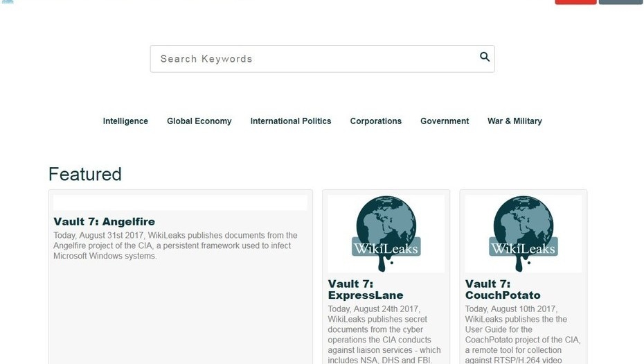Image resolution: width=644 pixels, height=364 pixels.
Task: Click the ExpressLane August 24th summary text
Action: click(x=384, y=335)
